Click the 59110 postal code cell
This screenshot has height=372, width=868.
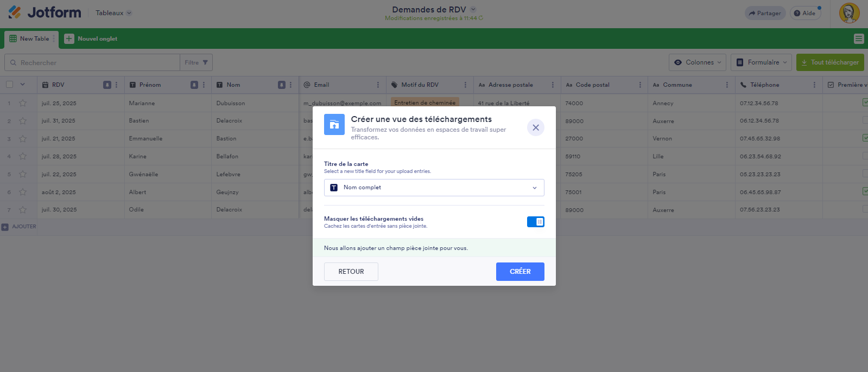(604, 156)
